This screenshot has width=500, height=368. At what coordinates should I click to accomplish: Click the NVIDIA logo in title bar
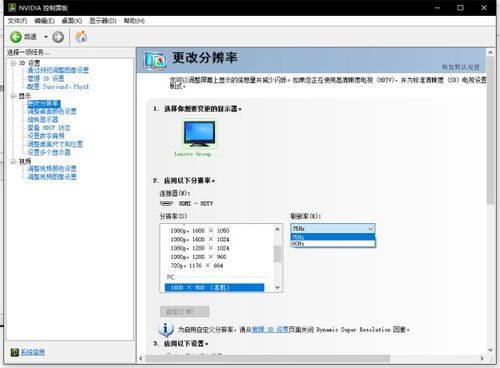point(12,7)
